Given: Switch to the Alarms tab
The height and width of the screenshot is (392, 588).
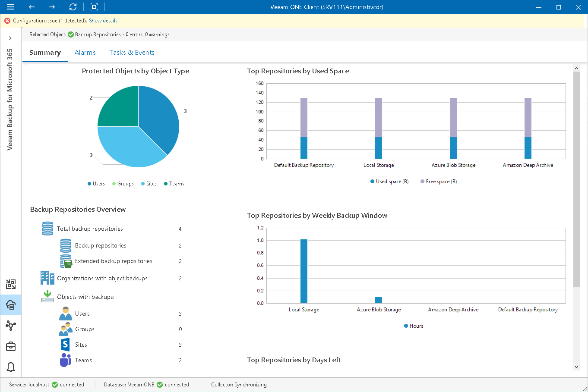Looking at the screenshot, I should (85, 53).
